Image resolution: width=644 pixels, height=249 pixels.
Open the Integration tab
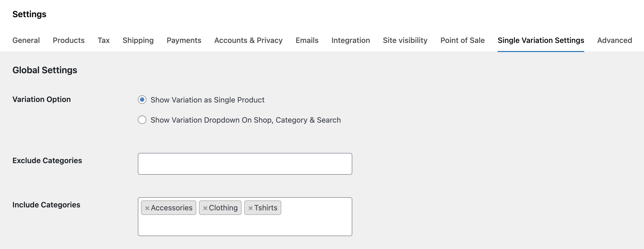point(350,40)
